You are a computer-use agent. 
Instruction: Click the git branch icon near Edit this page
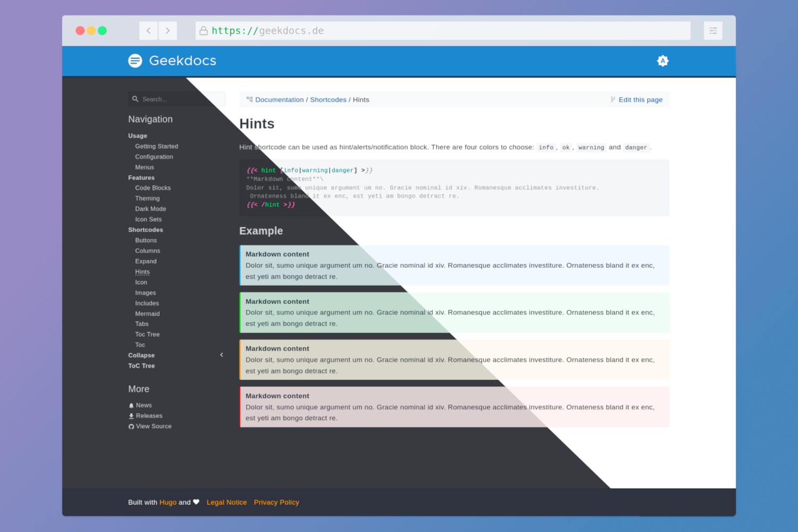(x=612, y=99)
